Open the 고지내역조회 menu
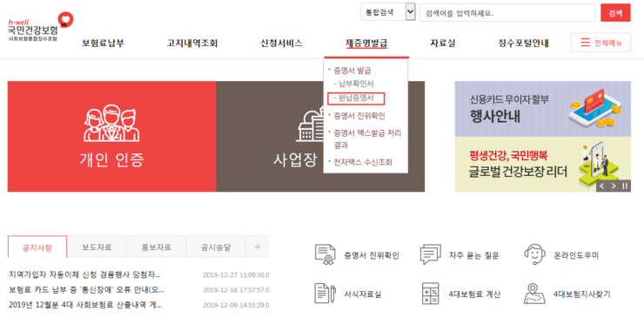This screenshot has height=325, width=644. (x=191, y=43)
